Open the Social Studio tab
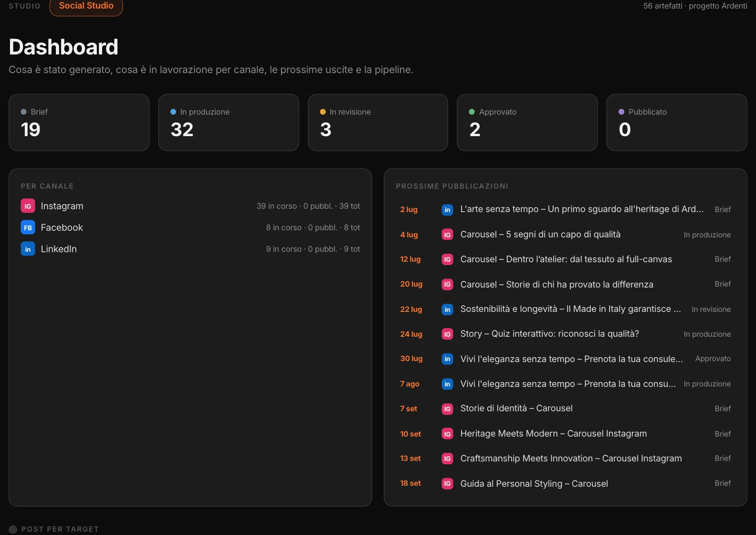 (86, 6)
